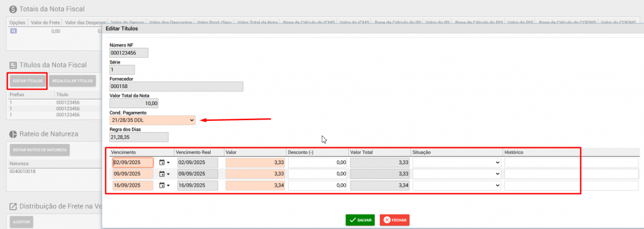644x229 pixels.
Task: Click the Fornecedor field 000158
Action: click(176, 87)
